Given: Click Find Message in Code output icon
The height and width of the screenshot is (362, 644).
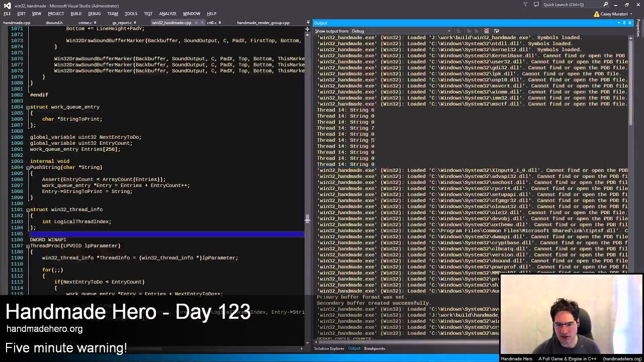Looking at the screenshot, I should tap(459, 31).
